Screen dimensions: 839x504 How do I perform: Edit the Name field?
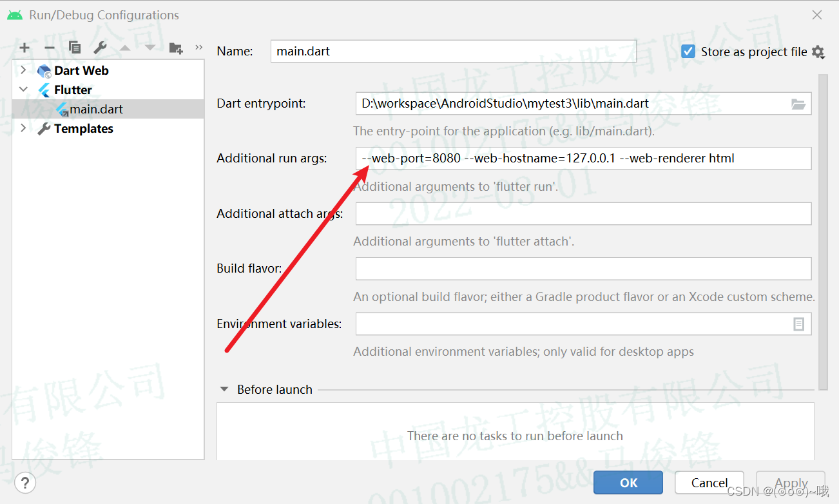pyautogui.click(x=454, y=51)
